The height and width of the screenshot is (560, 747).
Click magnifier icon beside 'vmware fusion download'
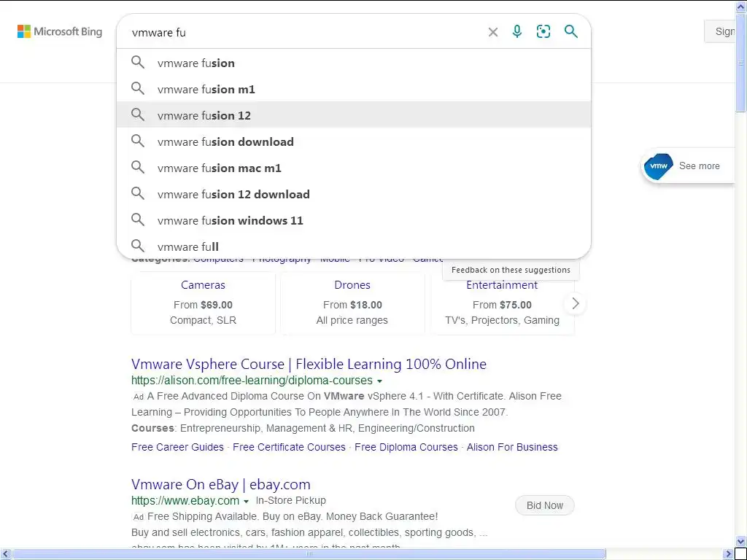[138, 141]
